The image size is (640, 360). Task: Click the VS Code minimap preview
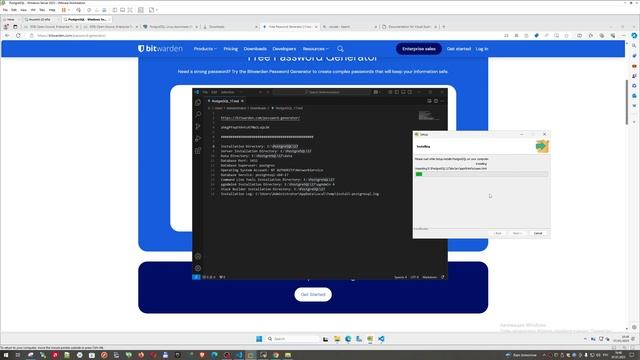pyautogui.click(x=429, y=116)
